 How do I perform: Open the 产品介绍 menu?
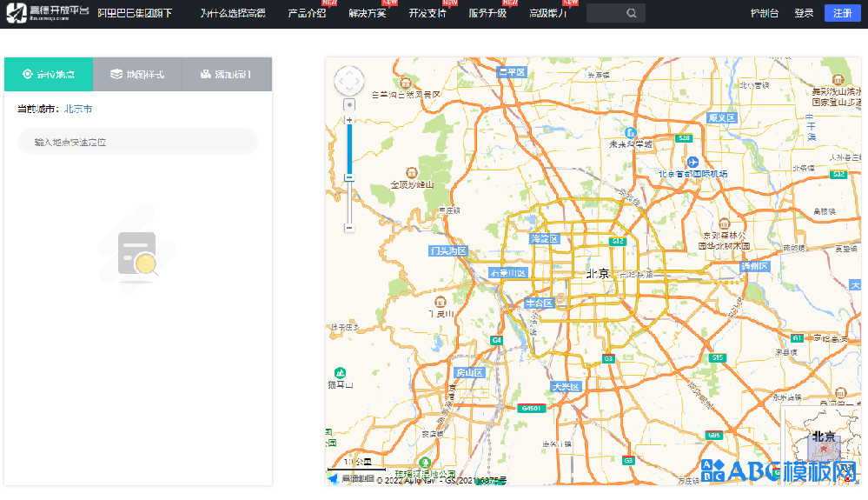point(307,13)
